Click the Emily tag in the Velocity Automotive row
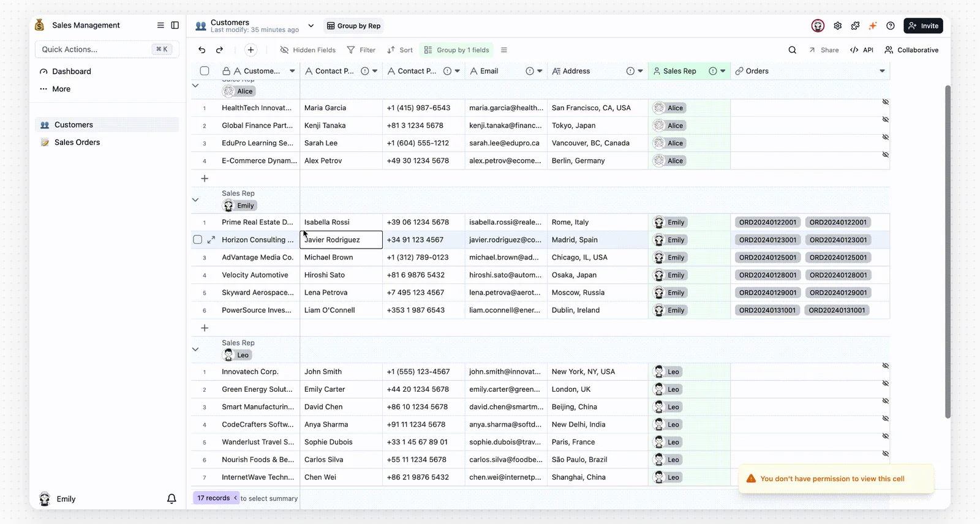980x524 pixels. tap(670, 275)
